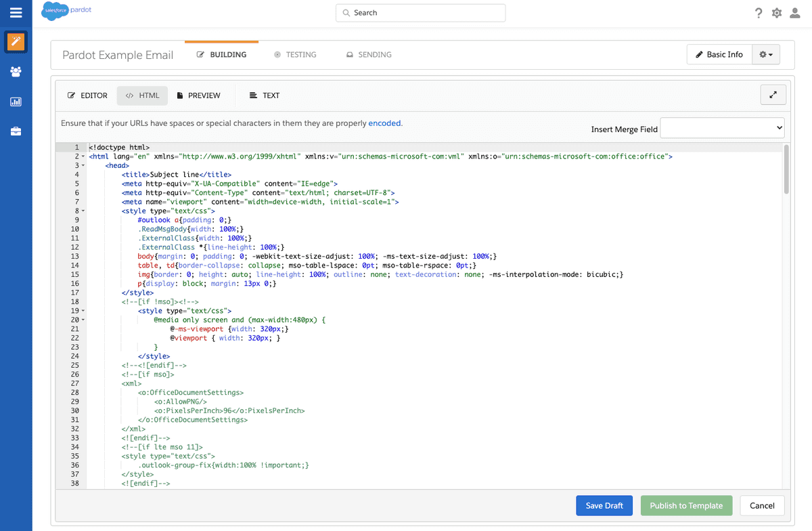Collapse the head tag fold arrow on line 3
Screen dimensions: 812x531
(x=83, y=165)
